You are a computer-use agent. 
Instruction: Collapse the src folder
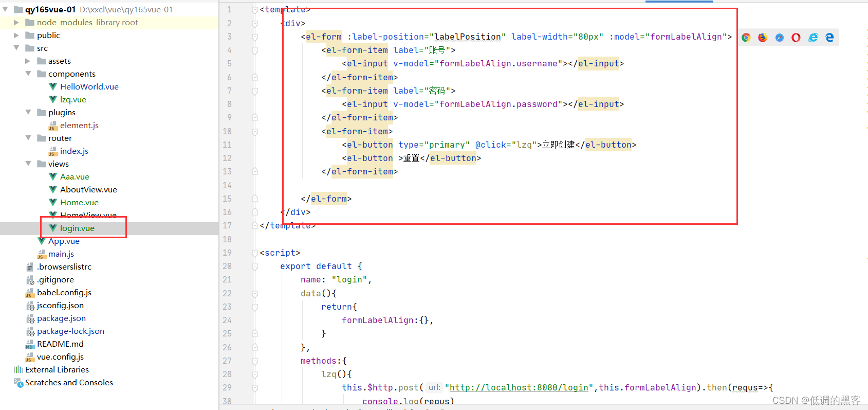tap(16, 48)
